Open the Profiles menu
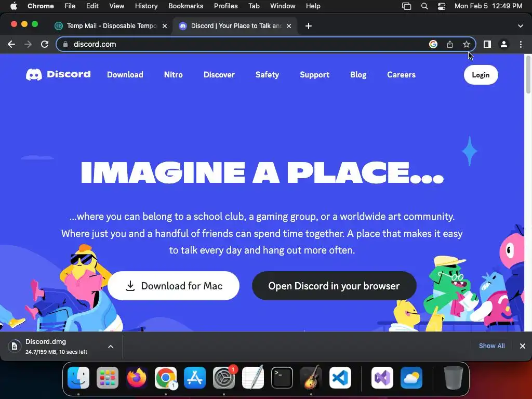The height and width of the screenshot is (399, 532). (x=225, y=6)
